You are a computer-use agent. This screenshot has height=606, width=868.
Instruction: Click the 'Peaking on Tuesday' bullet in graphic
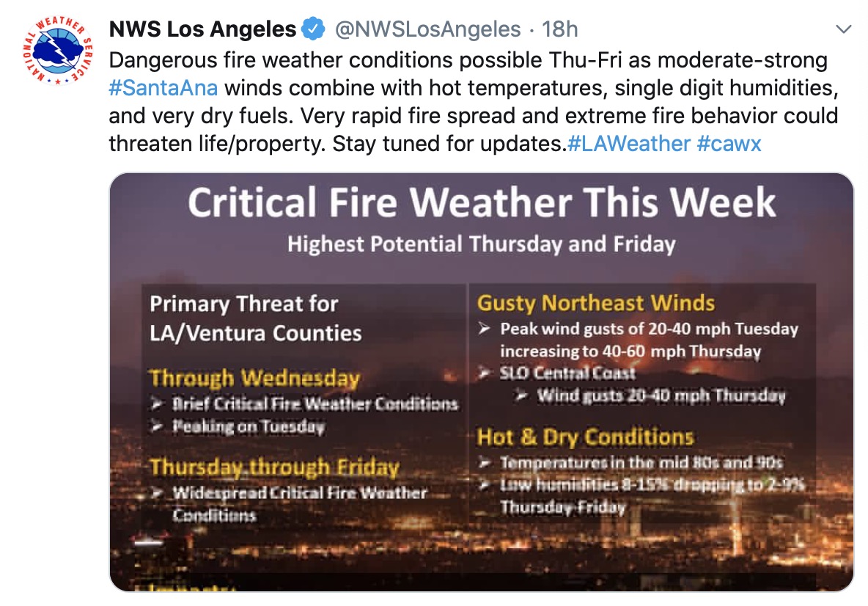click(248, 426)
